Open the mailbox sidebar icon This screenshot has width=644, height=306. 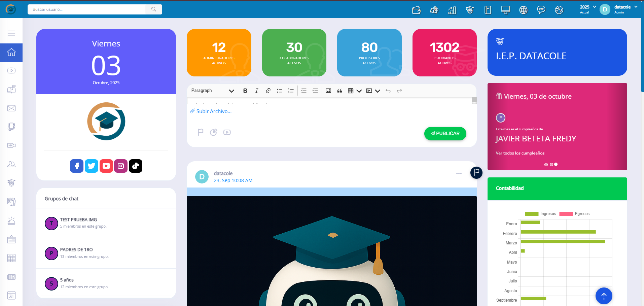tap(11, 89)
